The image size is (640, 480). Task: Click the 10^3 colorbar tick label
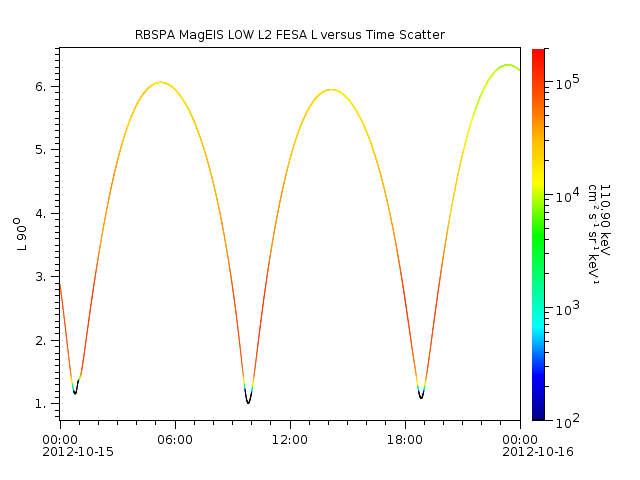pos(567,309)
